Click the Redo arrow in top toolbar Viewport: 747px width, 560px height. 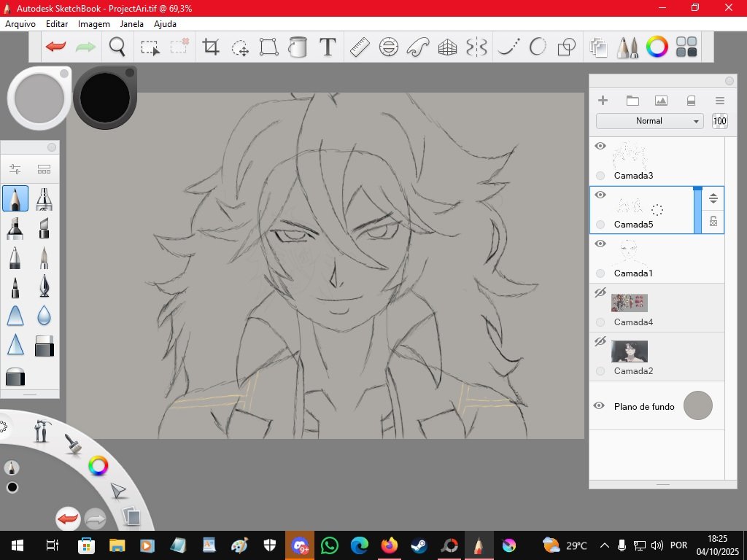coord(85,47)
